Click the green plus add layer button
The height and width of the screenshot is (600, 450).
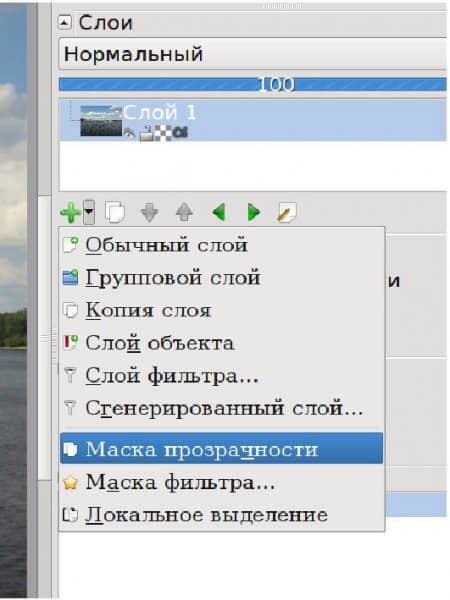click(70, 212)
